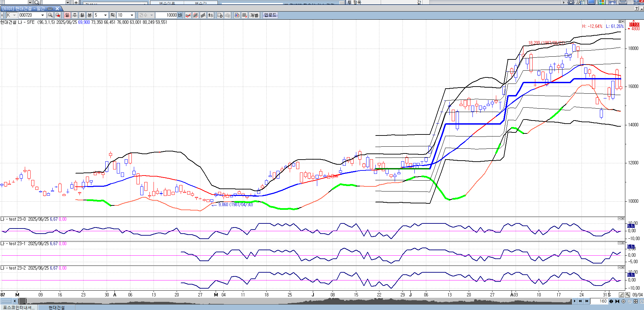The image size is (644, 310).
Task: Click the stock search magnifier icon
Action: tap(50, 15)
